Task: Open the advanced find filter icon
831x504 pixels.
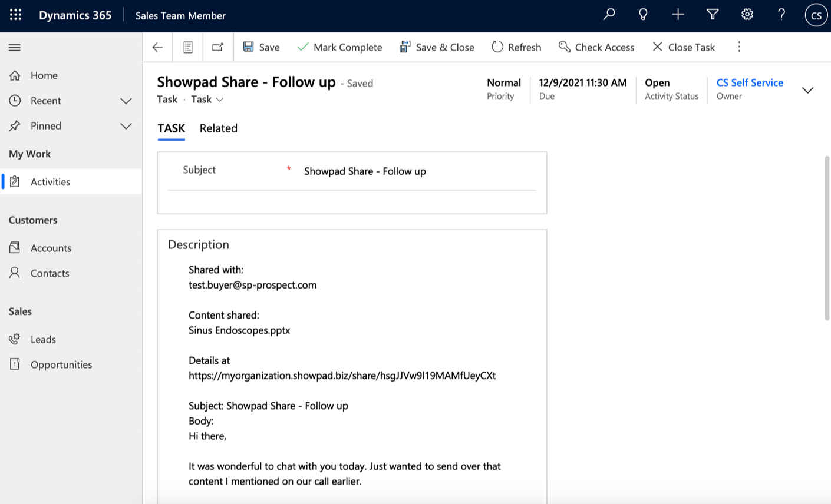Action: pyautogui.click(x=713, y=15)
